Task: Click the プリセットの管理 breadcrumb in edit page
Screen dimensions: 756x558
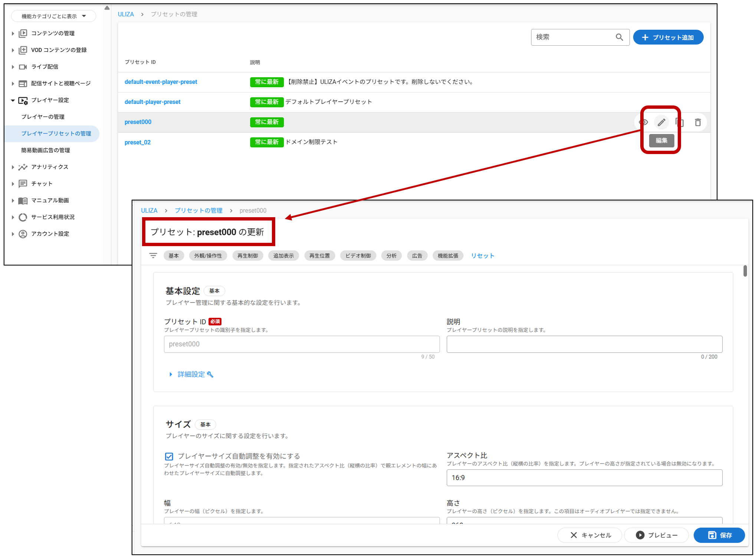Action: coord(198,211)
